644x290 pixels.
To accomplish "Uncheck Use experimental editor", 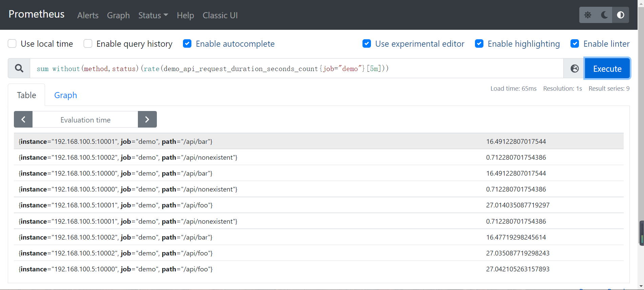I will (367, 44).
